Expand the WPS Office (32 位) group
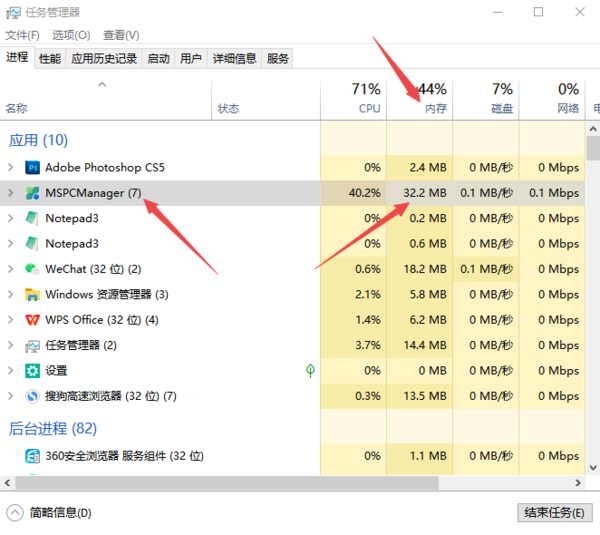This screenshot has height=535, width=600. (x=11, y=320)
